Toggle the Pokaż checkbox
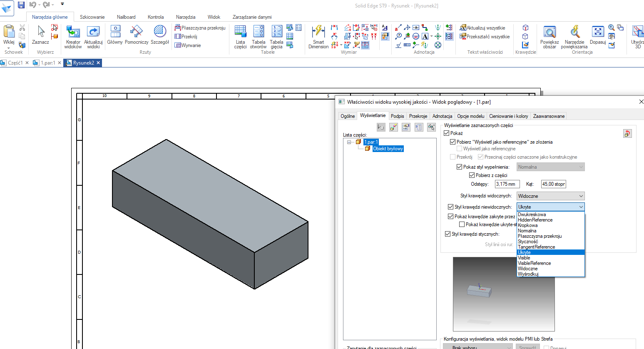The image size is (644, 349). click(447, 133)
